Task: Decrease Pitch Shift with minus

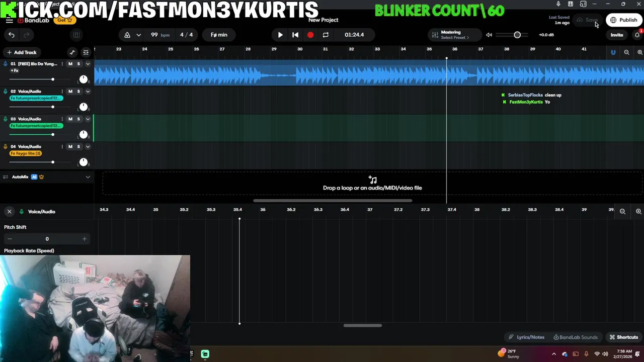Action: [x=10, y=239]
